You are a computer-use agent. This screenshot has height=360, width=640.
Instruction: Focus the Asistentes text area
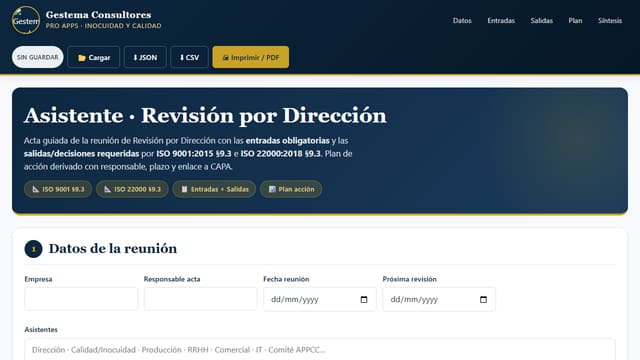click(320, 349)
